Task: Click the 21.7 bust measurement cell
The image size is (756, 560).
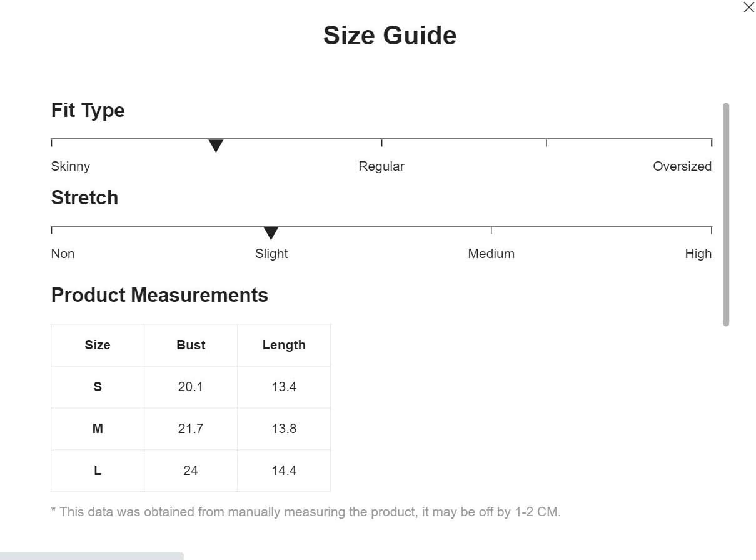Action: [191, 429]
